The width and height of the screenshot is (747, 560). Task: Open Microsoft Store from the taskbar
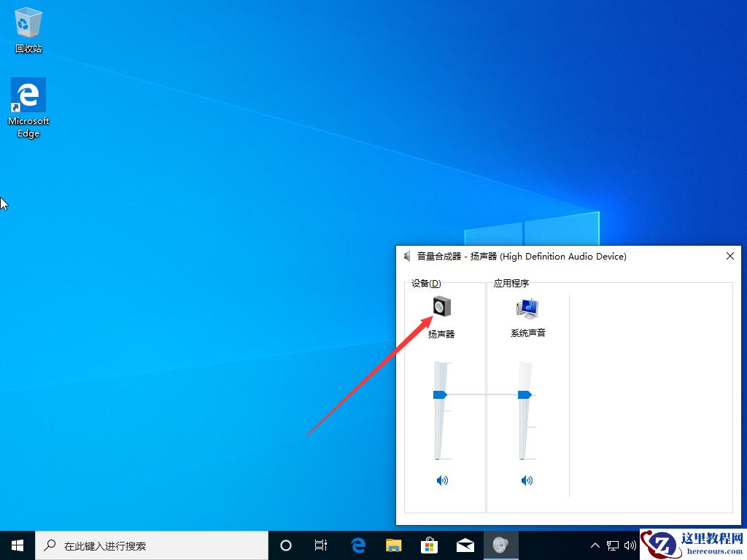(430, 545)
